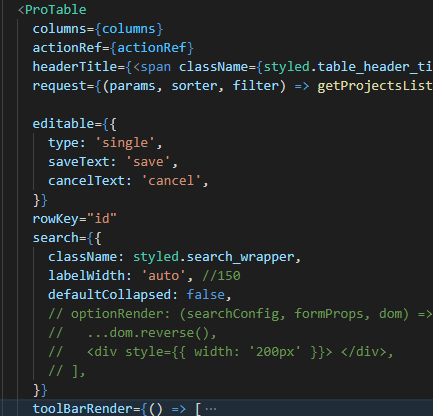Click the word 'sorter' in request params
Image resolution: width=433 pixels, height=416 pixels.
pyautogui.click(x=194, y=86)
